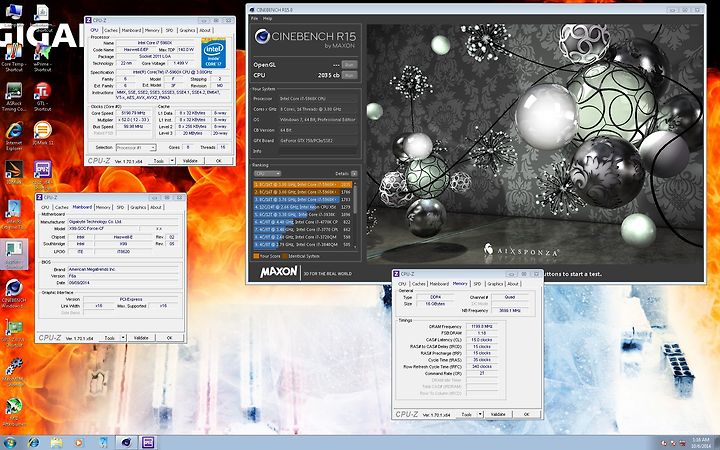Screen dimensions: 720x450
Task: Open the Core Temp shortcut icon
Action: tap(14, 58)
